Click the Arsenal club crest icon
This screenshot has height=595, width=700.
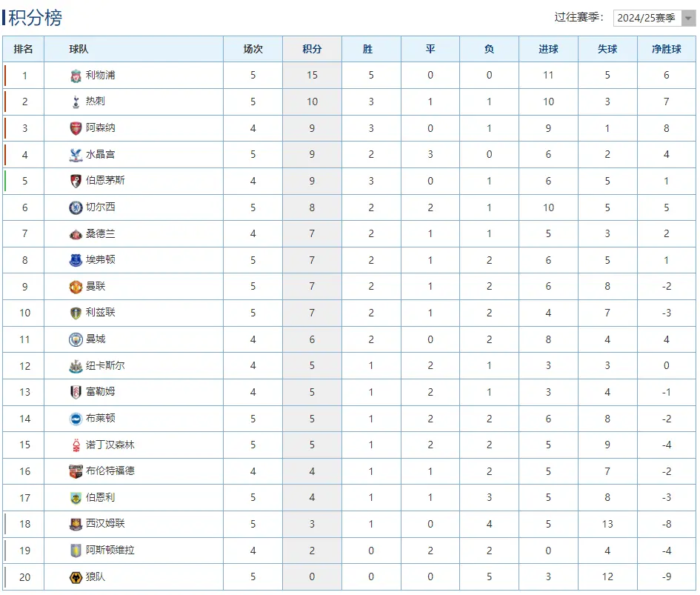(76, 128)
